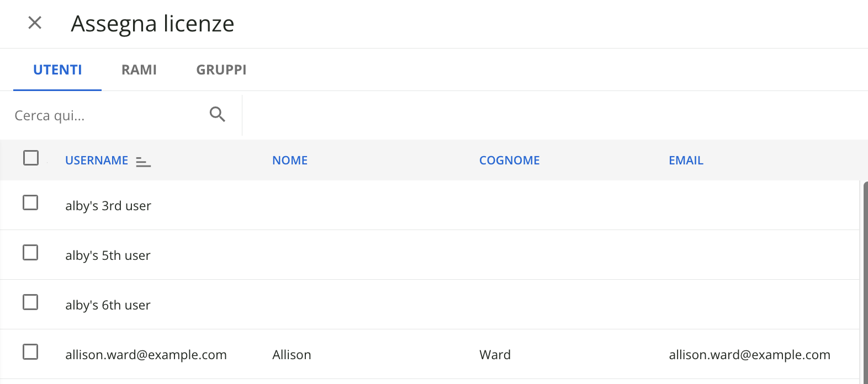868x384 pixels.
Task: Select the allison.ward@example.com row checkbox
Action: (30, 351)
